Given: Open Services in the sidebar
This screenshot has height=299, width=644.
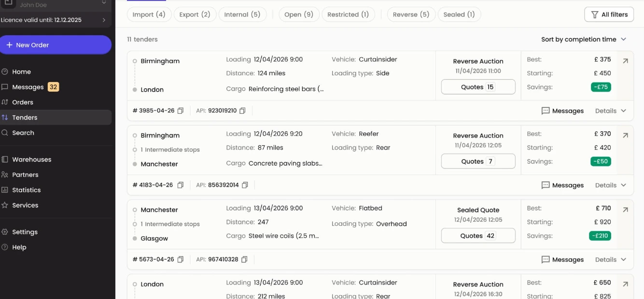Looking at the screenshot, I should point(56,205).
